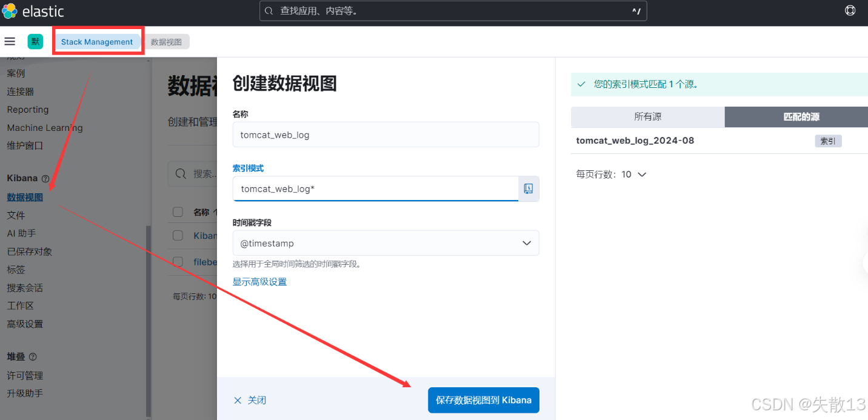The height and width of the screenshot is (420, 868).
Task: Open Stack Management from the breadcrumb
Action: pos(98,41)
